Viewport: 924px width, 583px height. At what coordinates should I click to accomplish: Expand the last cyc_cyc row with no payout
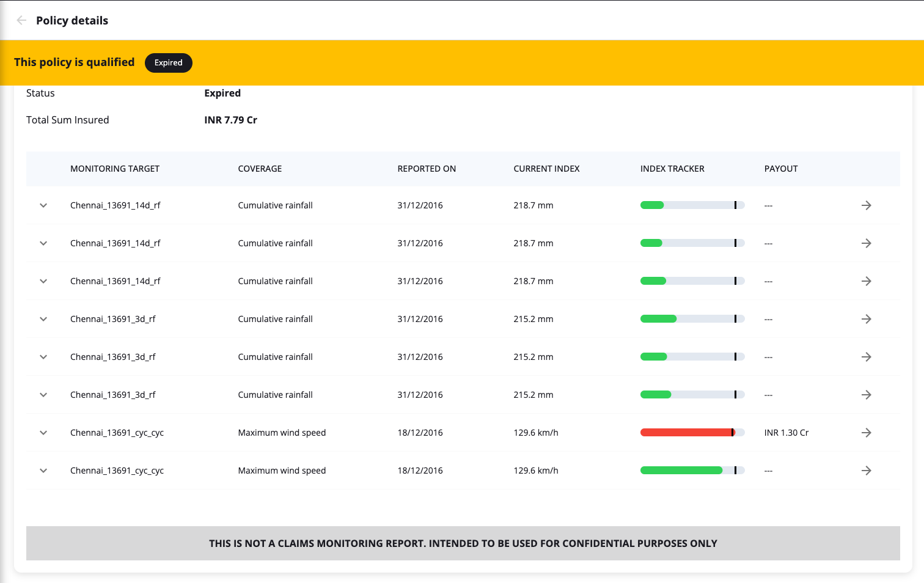(x=43, y=471)
